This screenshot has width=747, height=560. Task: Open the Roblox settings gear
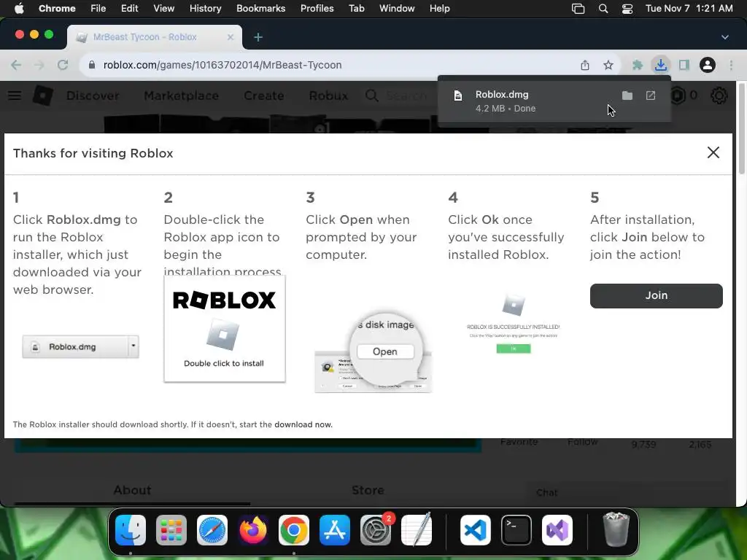(719, 96)
